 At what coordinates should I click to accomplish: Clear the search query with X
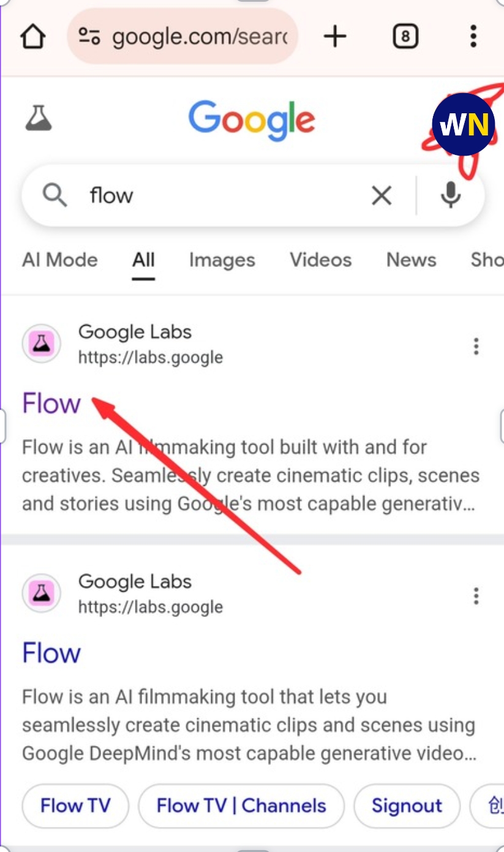click(382, 196)
